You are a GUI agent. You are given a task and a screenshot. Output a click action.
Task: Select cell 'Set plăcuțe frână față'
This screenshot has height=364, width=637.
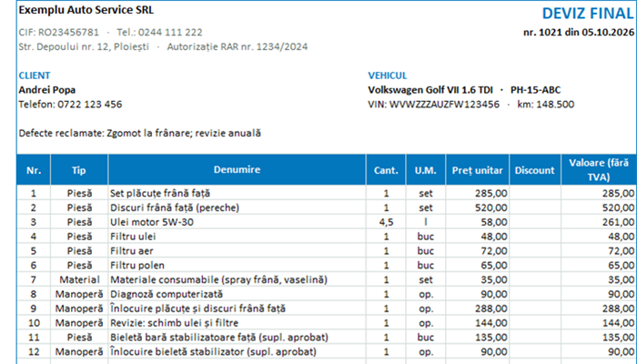[x=237, y=193]
